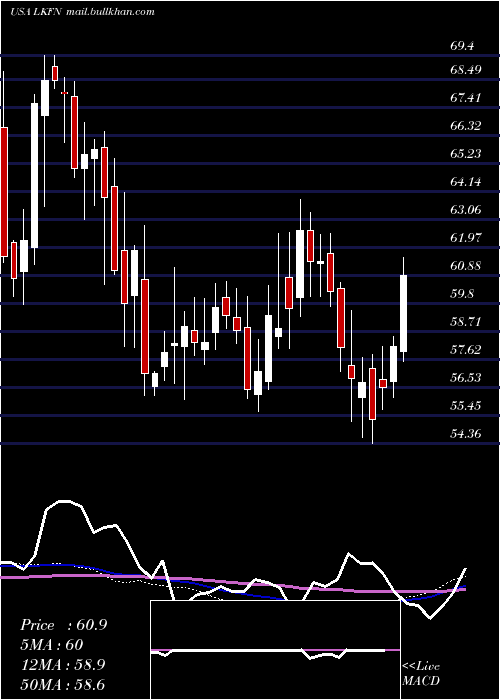Click the last tall white candlestick

(x=404, y=313)
